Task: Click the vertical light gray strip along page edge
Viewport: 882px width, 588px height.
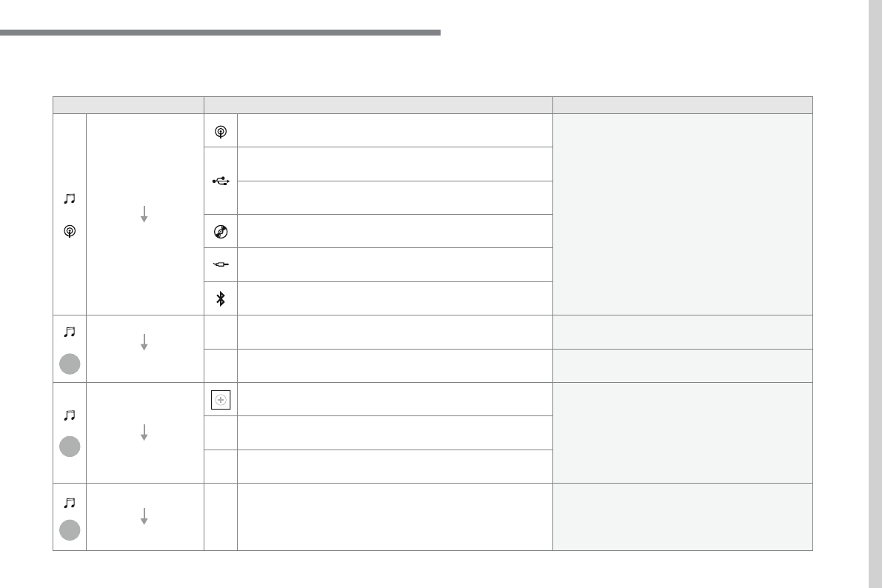Action: coord(875,294)
